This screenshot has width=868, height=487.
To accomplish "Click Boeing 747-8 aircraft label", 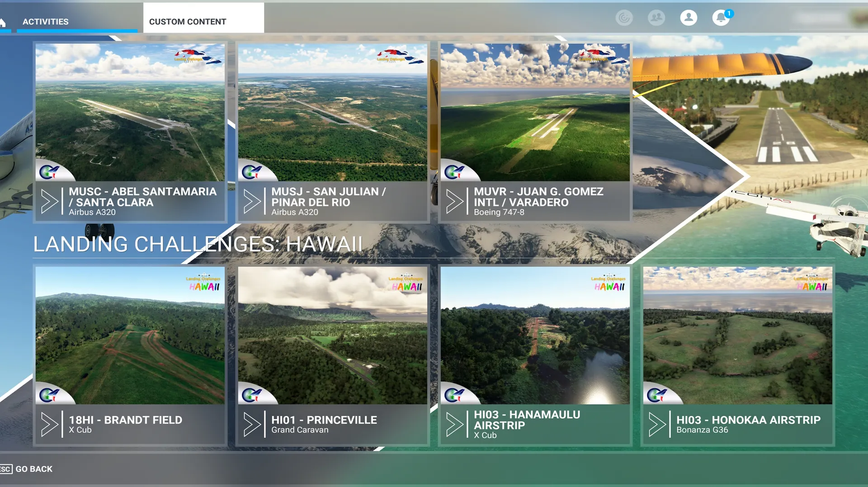I will [499, 212].
